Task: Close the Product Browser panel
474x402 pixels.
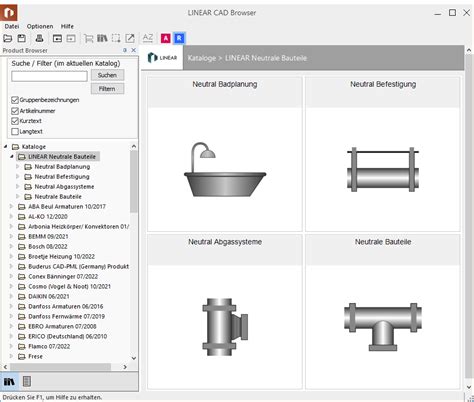Action: tap(134, 50)
